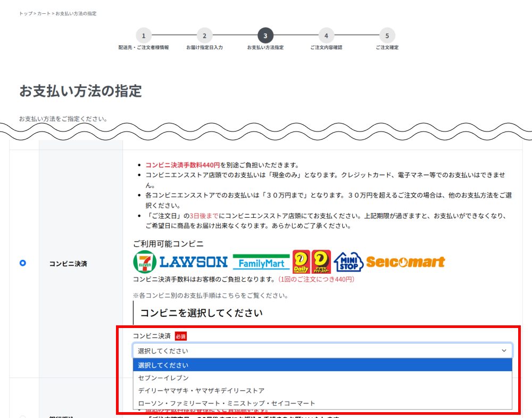The image size is (532, 418).
Task: Click the Yamazaki Daily Store logo
Action: tap(321, 262)
